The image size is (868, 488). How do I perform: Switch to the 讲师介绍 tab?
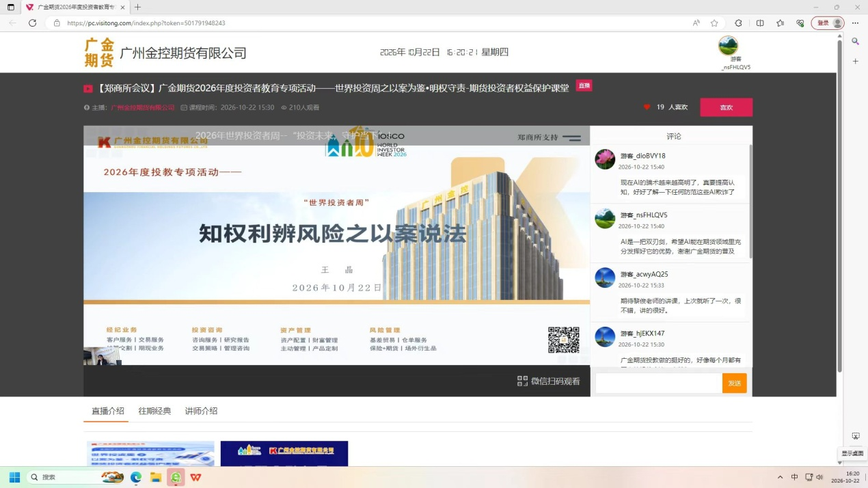(201, 411)
